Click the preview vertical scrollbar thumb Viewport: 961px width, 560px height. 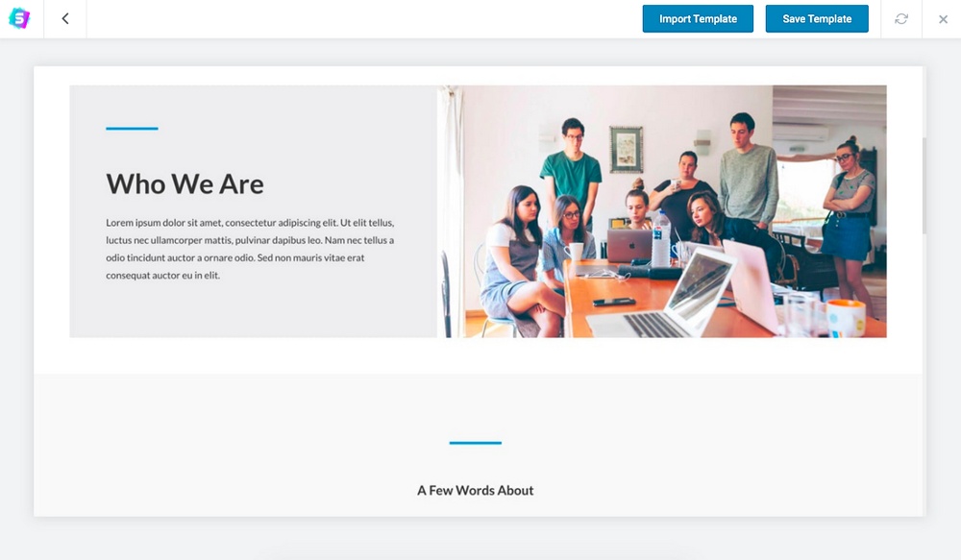pos(924,185)
